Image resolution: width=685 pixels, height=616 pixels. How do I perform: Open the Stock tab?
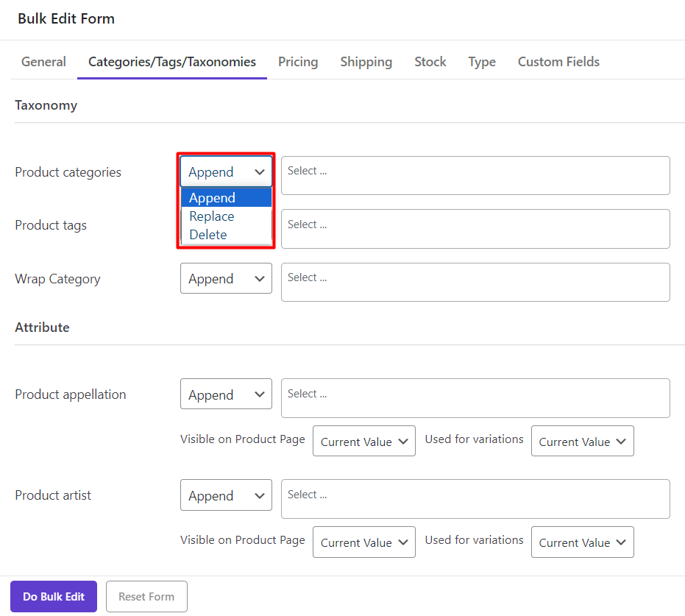click(430, 62)
